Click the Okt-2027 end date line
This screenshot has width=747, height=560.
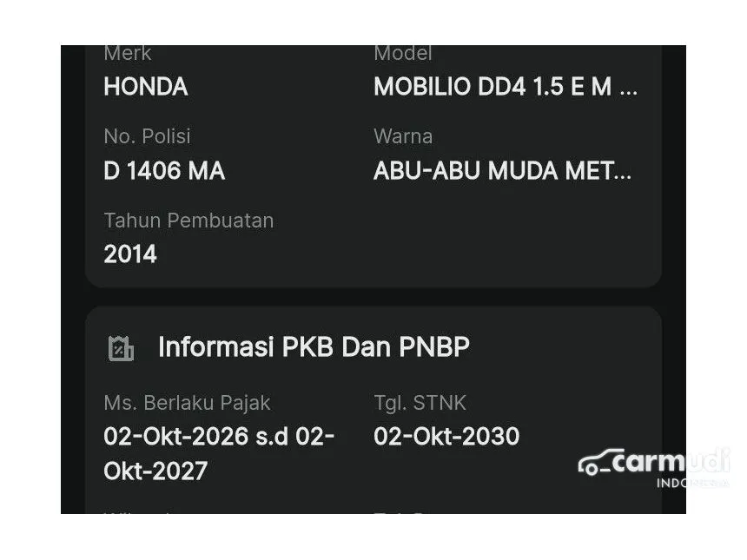pyautogui.click(x=155, y=471)
